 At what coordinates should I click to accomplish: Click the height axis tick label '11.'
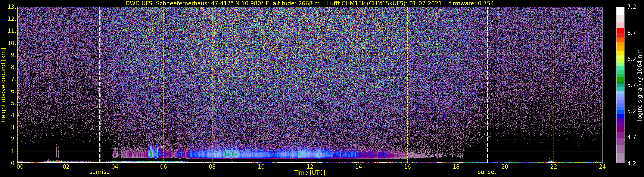click(x=12, y=31)
